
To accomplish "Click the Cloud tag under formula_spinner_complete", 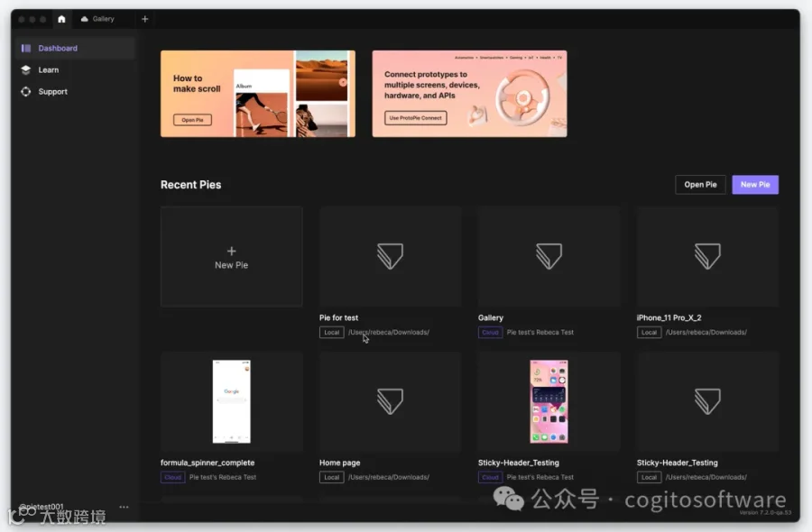I will [x=172, y=477].
